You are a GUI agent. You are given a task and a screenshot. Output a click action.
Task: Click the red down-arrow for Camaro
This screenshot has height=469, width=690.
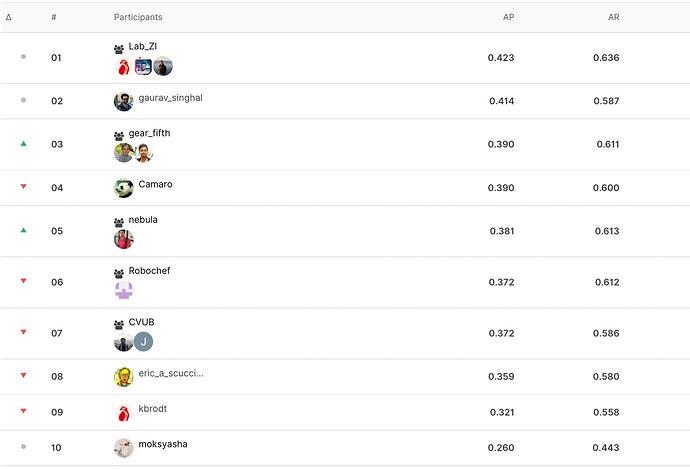pyautogui.click(x=23, y=187)
